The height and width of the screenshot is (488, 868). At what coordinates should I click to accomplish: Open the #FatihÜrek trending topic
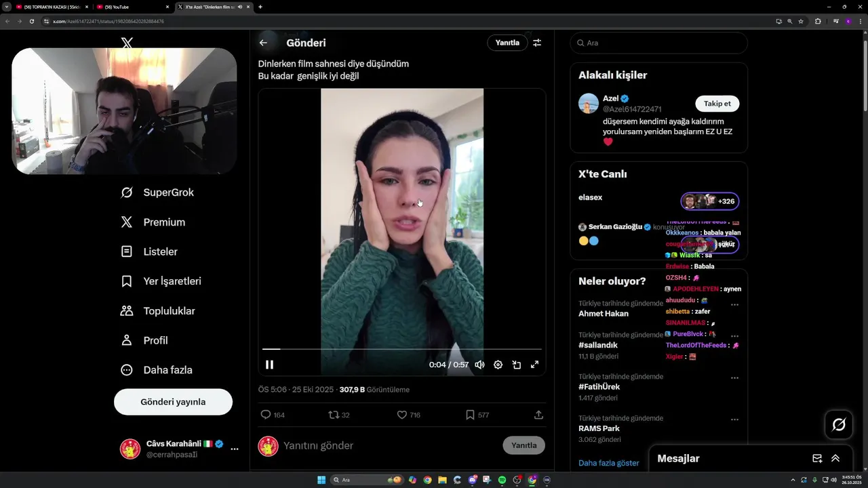click(599, 387)
